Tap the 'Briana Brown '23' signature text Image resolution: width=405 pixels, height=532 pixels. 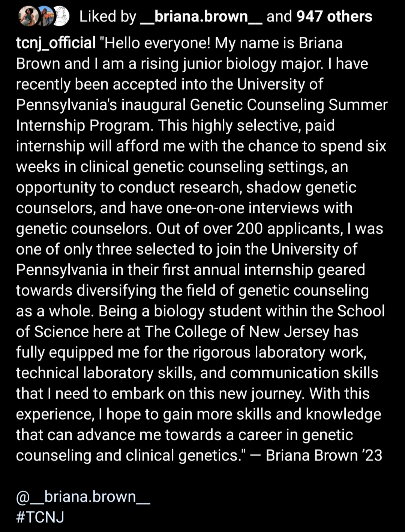[324, 456]
